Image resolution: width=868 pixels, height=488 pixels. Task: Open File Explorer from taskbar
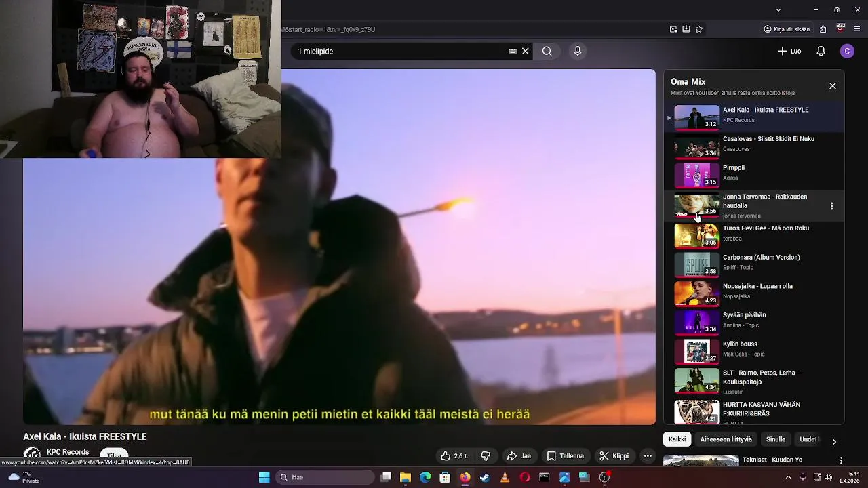(x=406, y=477)
